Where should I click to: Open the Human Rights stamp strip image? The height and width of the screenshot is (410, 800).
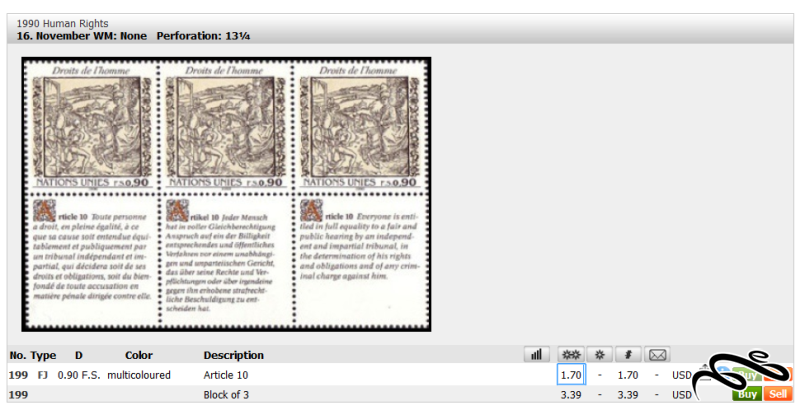point(226,194)
